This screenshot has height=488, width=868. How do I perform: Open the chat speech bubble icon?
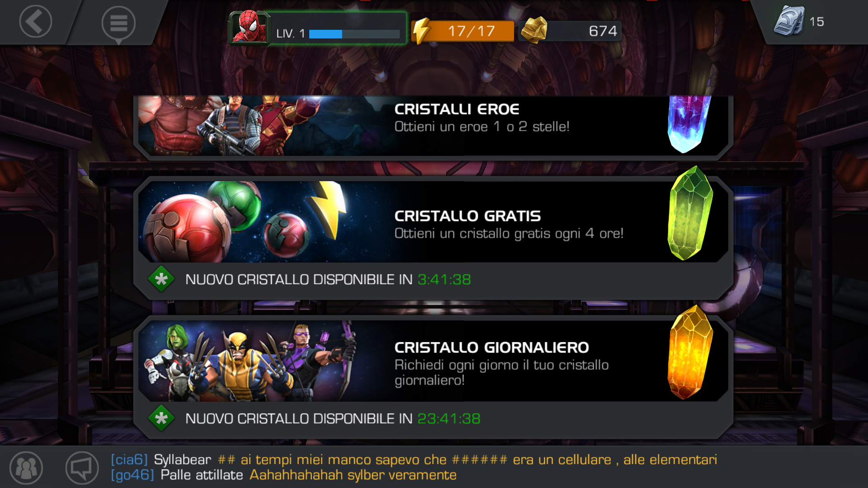coord(82,468)
